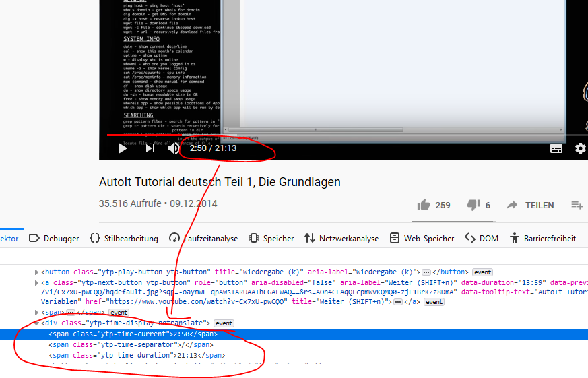Open the player settings gear
Viewport: 588px width, 378px height.
pyautogui.click(x=580, y=149)
